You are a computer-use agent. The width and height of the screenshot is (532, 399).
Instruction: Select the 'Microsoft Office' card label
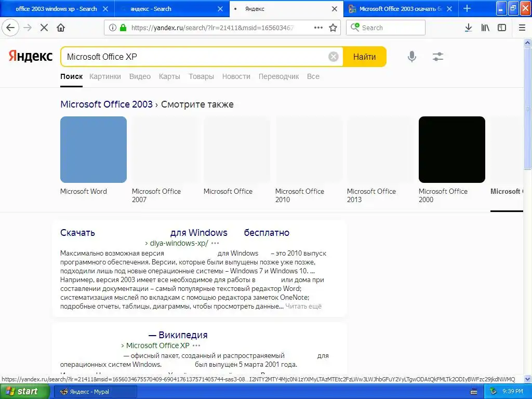coord(228,191)
